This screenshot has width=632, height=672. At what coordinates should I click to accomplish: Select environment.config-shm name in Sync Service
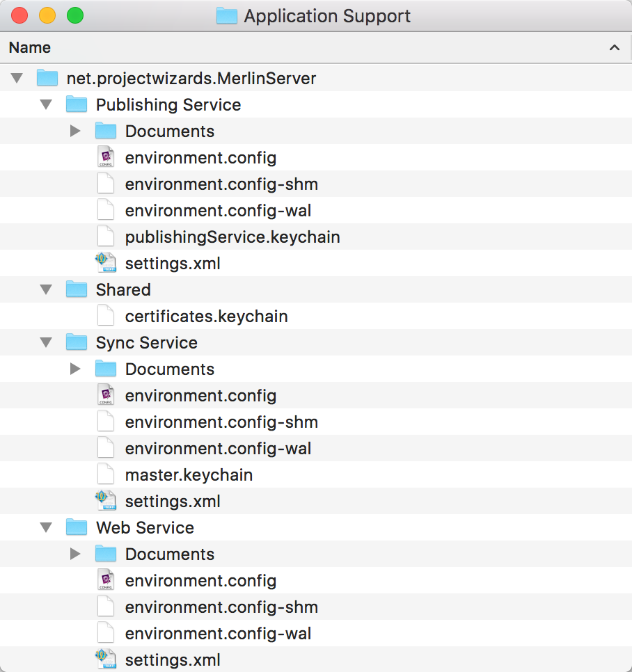pyautogui.click(x=221, y=422)
